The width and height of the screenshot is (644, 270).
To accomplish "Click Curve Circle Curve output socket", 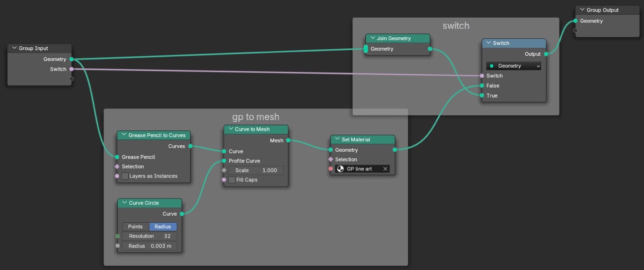I will 182,214.
